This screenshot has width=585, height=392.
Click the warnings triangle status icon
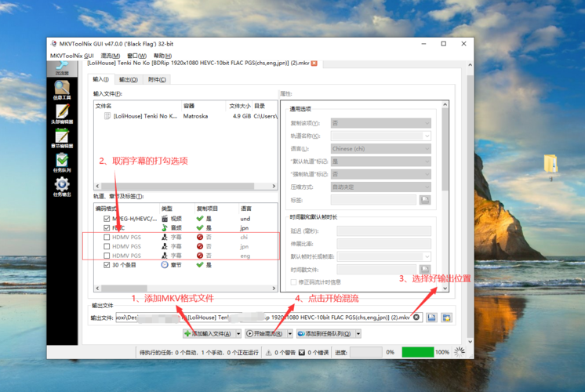click(x=268, y=353)
